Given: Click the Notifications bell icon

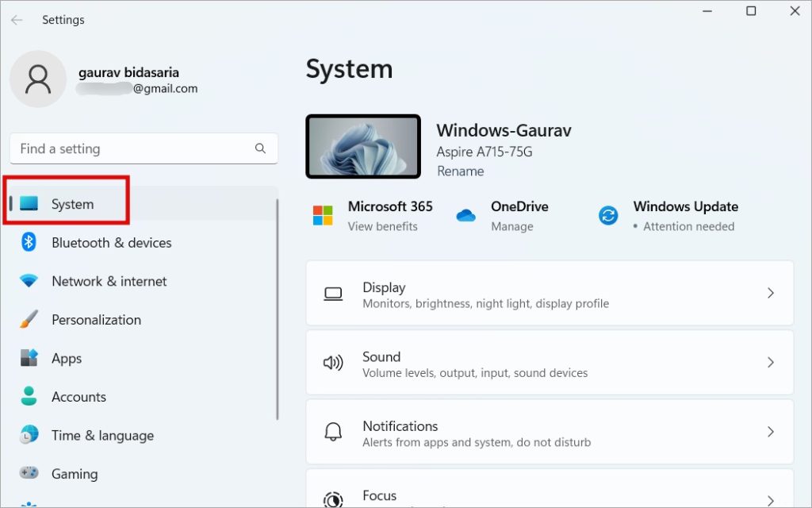Looking at the screenshot, I should [334, 432].
